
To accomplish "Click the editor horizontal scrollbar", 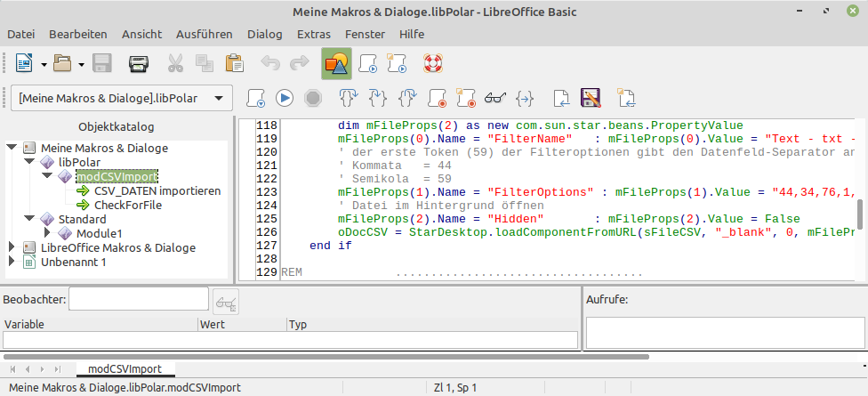I will click(326, 357).
